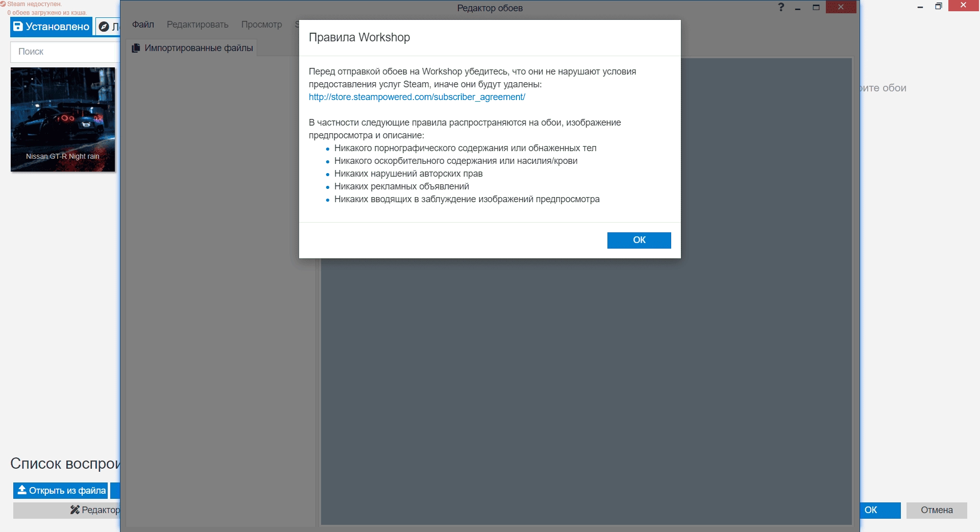Open the wallpaper Редактор button

[67, 510]
